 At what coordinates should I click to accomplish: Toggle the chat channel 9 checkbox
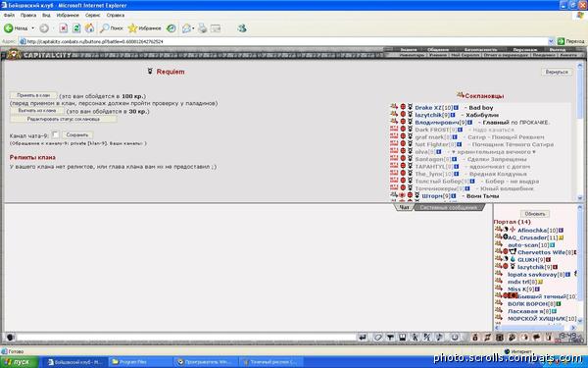tap(56, 134)
